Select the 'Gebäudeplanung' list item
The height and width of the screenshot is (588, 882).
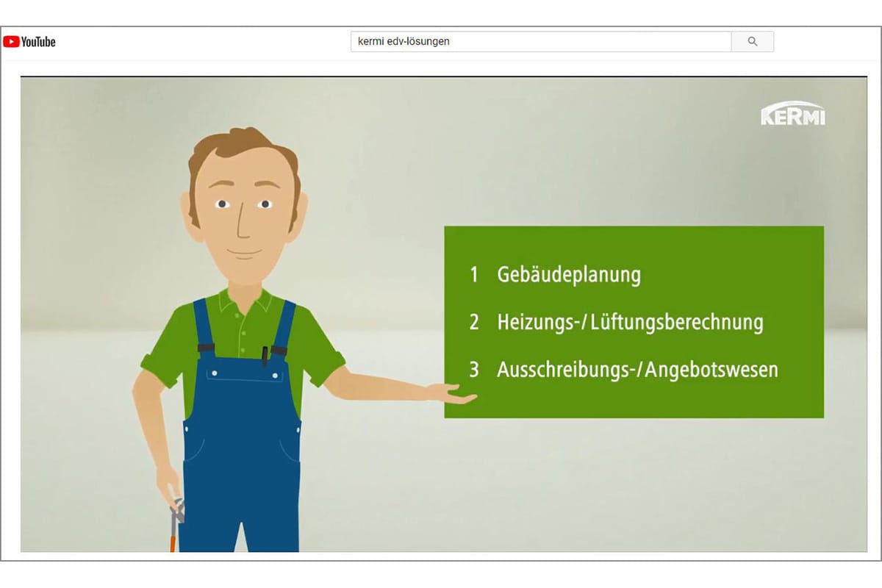[568, 275]
